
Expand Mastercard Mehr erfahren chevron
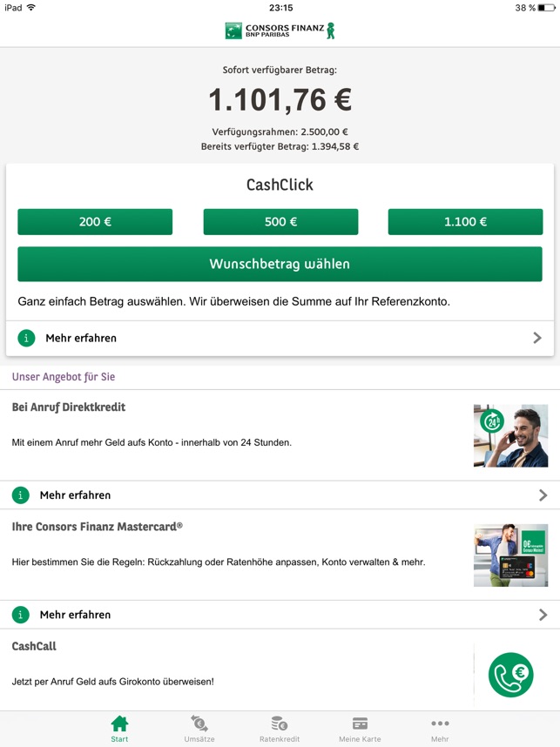point(543,615)
